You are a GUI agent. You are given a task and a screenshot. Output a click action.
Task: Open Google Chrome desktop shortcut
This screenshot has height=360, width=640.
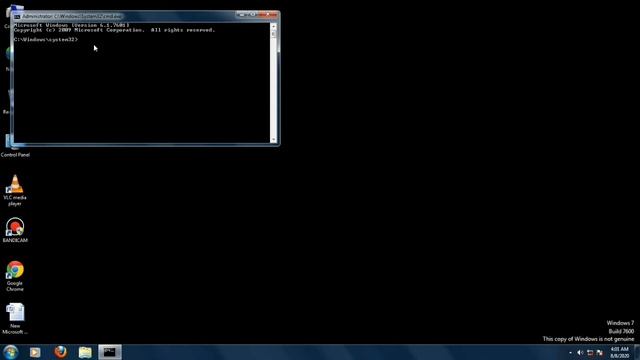tap(15, 276)
